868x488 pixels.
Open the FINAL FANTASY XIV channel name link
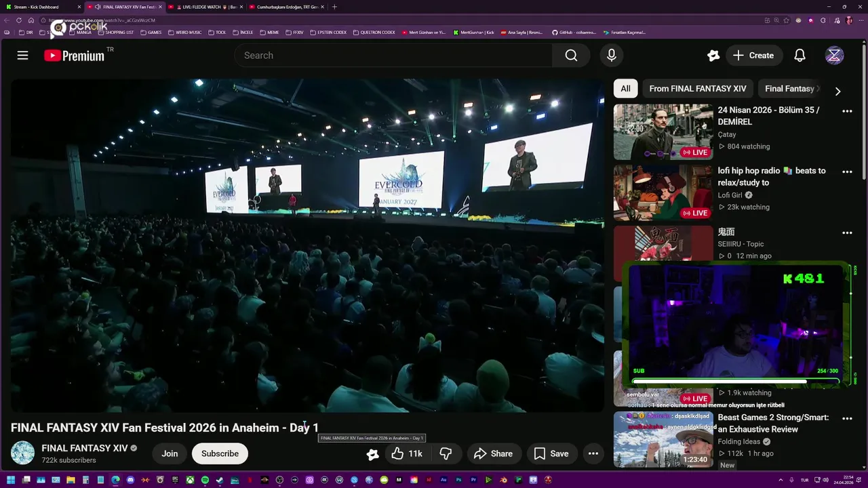[85, 448]
